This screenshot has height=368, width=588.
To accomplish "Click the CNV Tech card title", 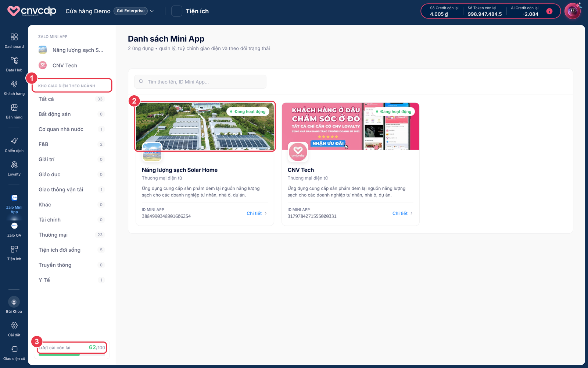I will 301,170.
